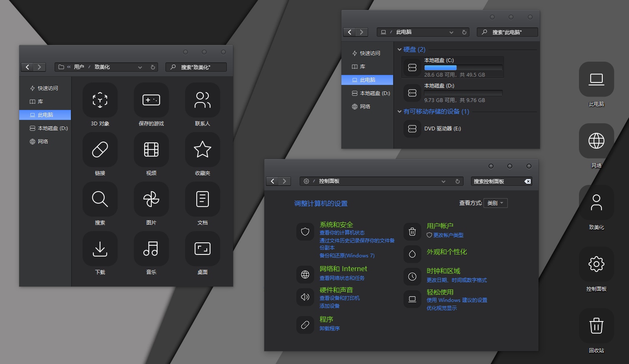Open the 音乐 music folder
The height and width of the screenshot is (364, 629).
point(151,249)
